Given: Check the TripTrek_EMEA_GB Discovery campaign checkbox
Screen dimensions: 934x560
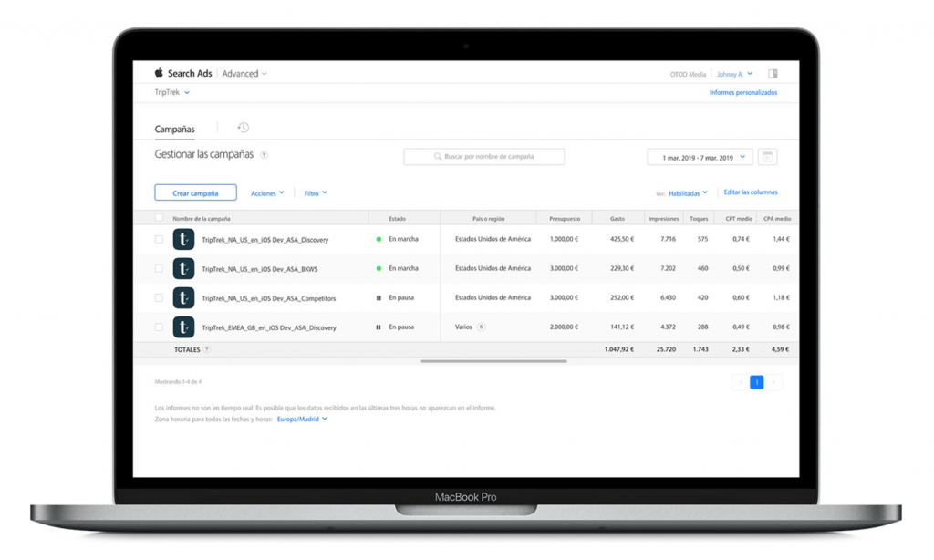Looking at the screenshot, I should click(x=159, y=327).
